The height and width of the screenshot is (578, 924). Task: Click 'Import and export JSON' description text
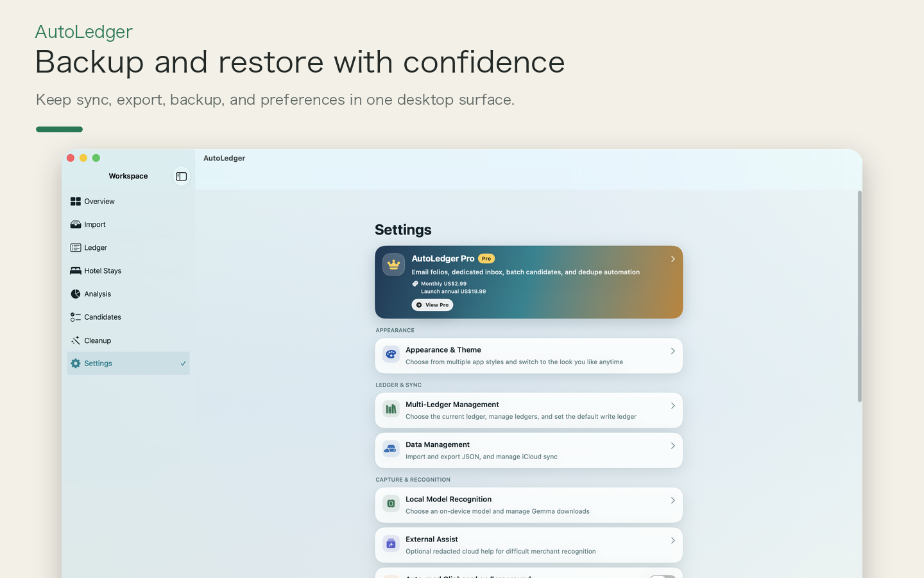click(481, 457)
